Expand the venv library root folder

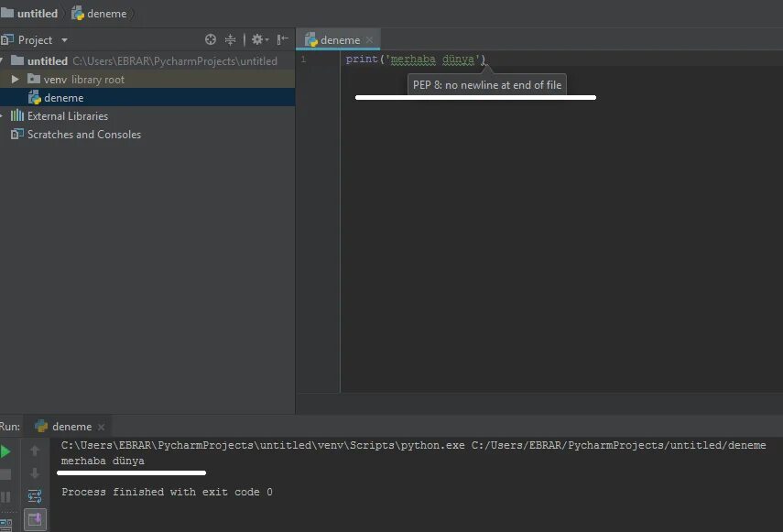click(x=15, y=80)
